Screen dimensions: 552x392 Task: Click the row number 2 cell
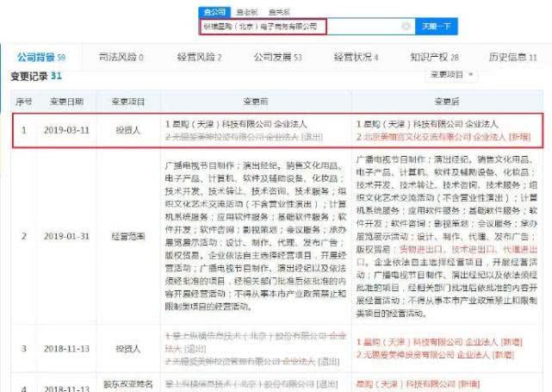(24, 236)
